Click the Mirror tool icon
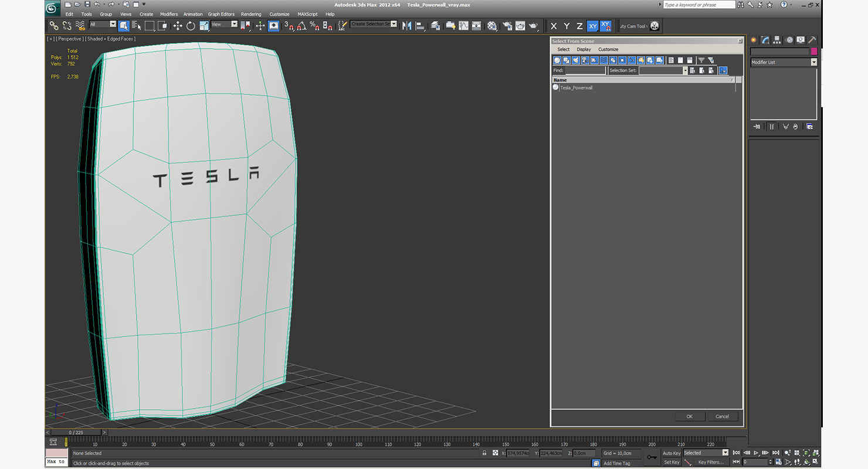868x469 pixels. (x=406, y=26)
